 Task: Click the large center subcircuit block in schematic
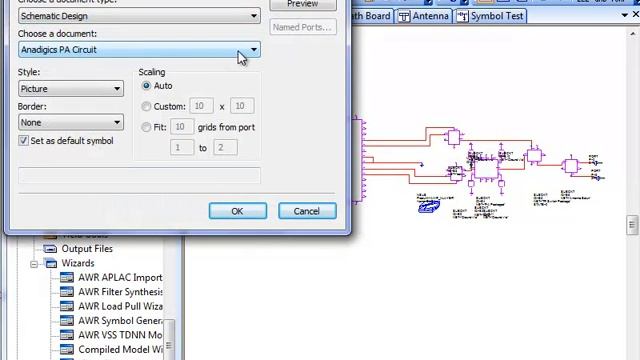click(x=486, y=169)
